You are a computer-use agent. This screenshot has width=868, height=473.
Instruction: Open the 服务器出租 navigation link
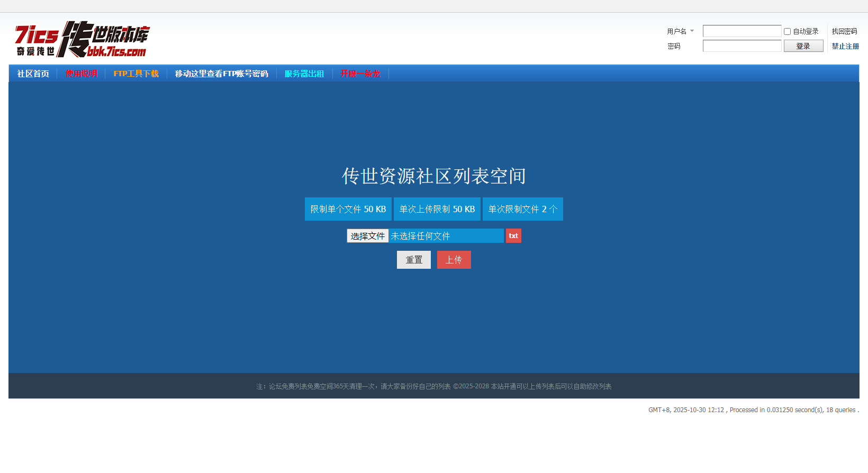pyautogui.click(x=304, y=74)
